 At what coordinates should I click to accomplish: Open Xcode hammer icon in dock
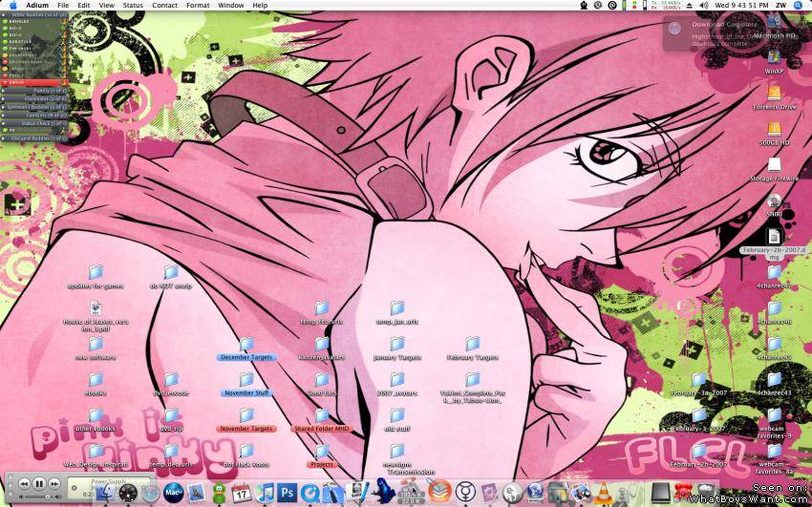pos(332,493)
